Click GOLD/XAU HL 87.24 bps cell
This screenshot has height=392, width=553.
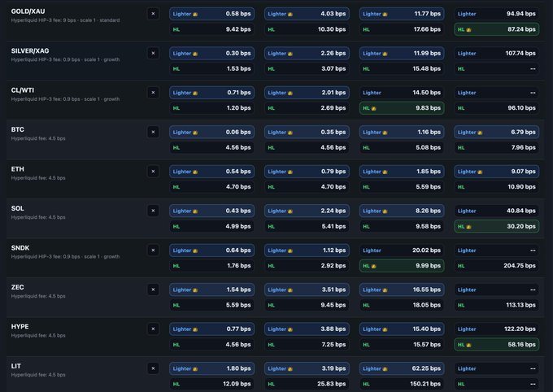tap(497, 29)
